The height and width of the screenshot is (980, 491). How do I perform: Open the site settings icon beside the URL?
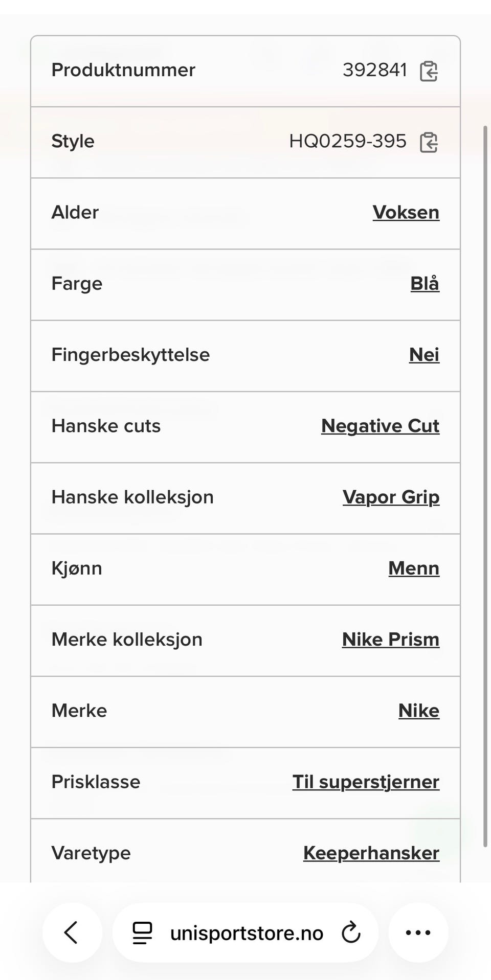pos(142,933)
